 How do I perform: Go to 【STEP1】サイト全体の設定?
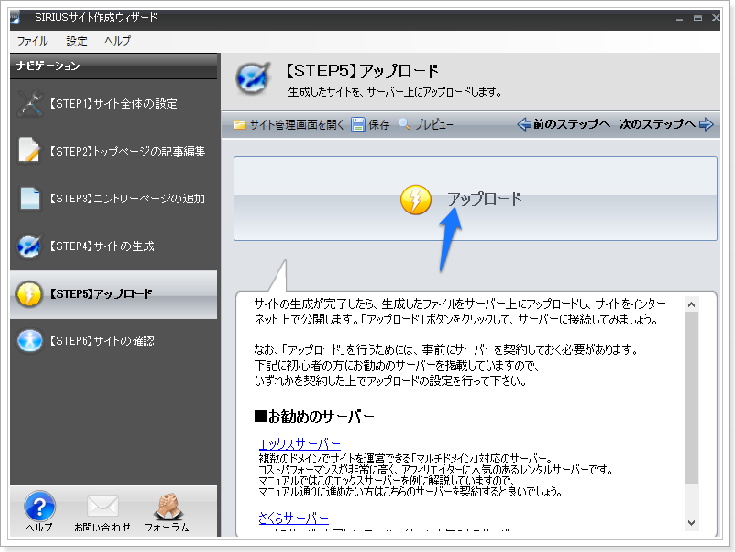114,104
